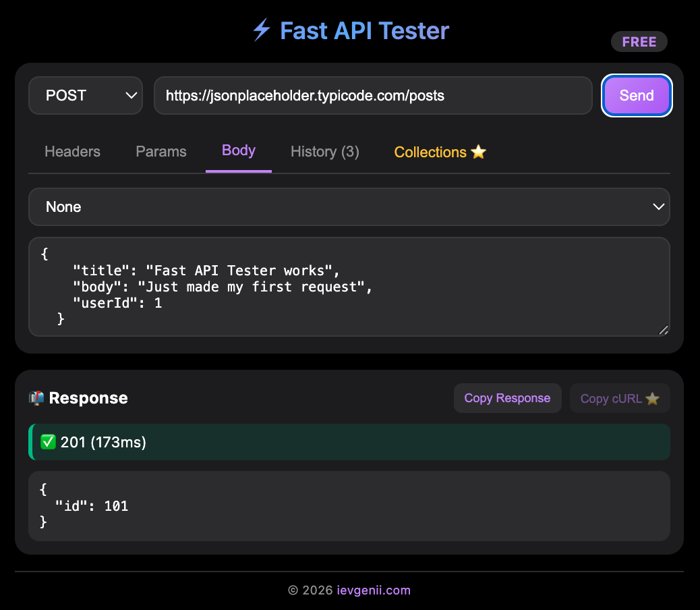Open the Params tab
700x610 pixels.
[x=161, y=152]
